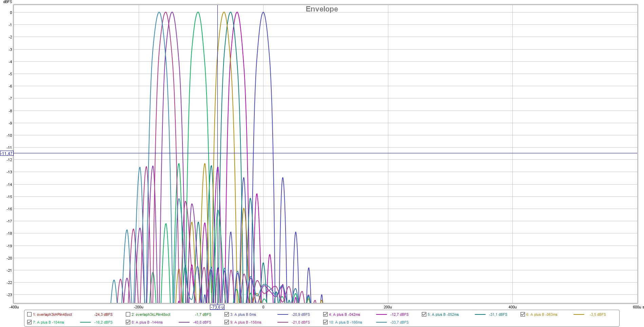Click teal line sample for trace 5

[480, 314]
